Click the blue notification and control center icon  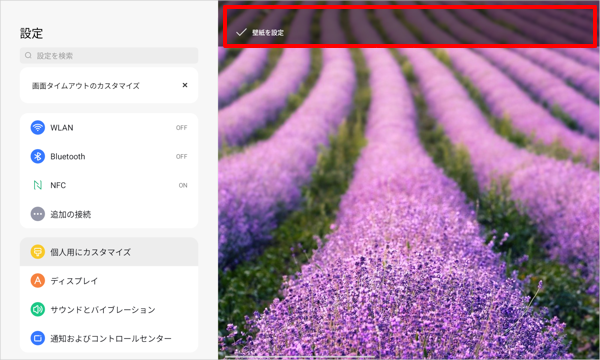[38, 338]
